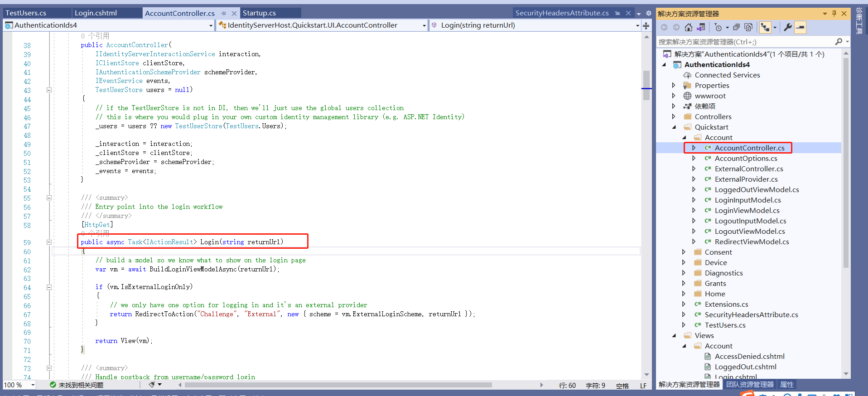Select LogoutInputModel.cs file
Screen dimensions: 868x396
(x=750, y=221)
